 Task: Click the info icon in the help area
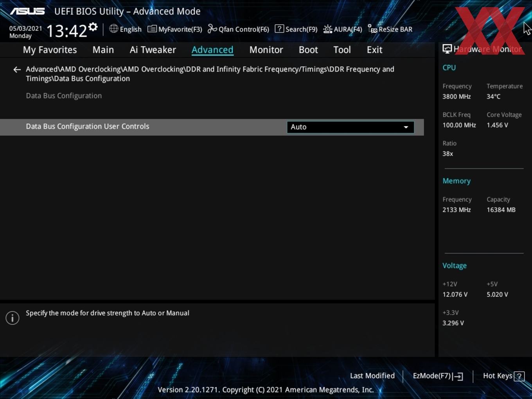point(13,318)
